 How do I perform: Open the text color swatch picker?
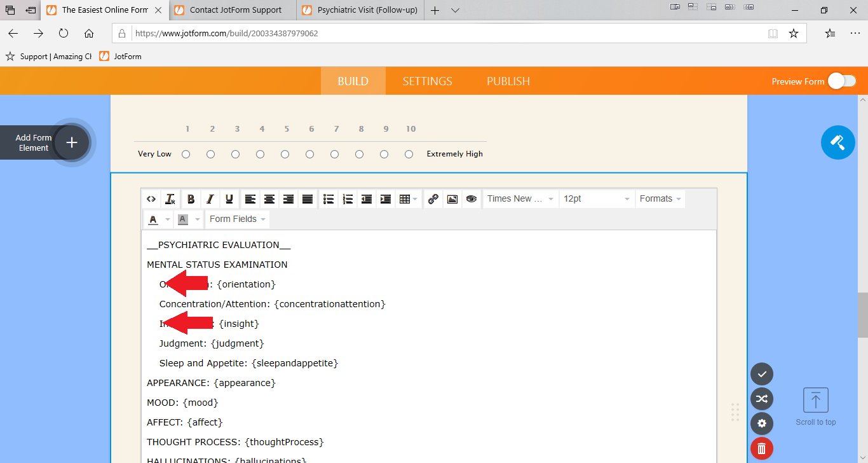153,219
